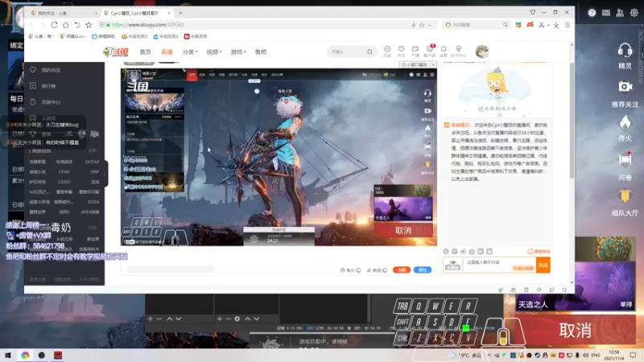
Task: Toggle the 屏蔽特效 checkbox in chat
Action: [x=530, y=252]
